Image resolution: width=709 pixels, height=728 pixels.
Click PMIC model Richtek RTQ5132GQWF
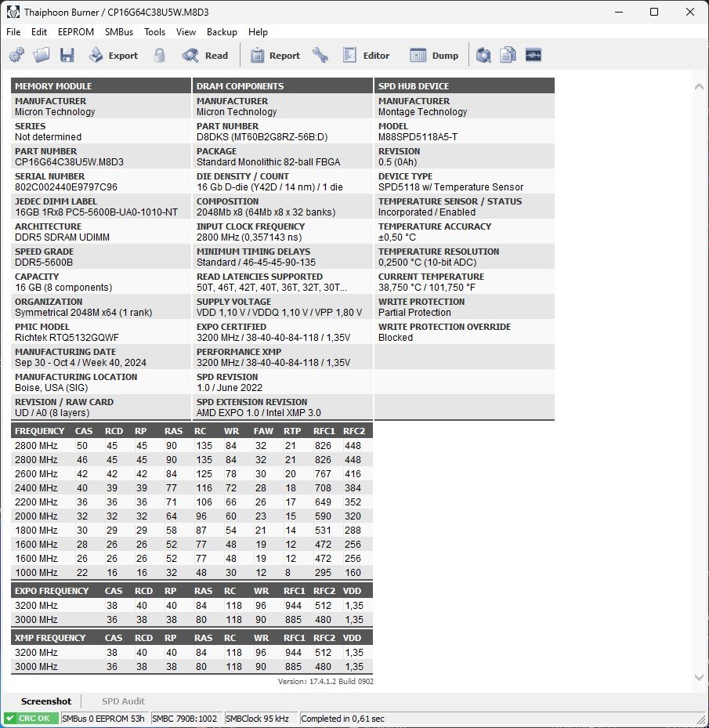point(67,338)
